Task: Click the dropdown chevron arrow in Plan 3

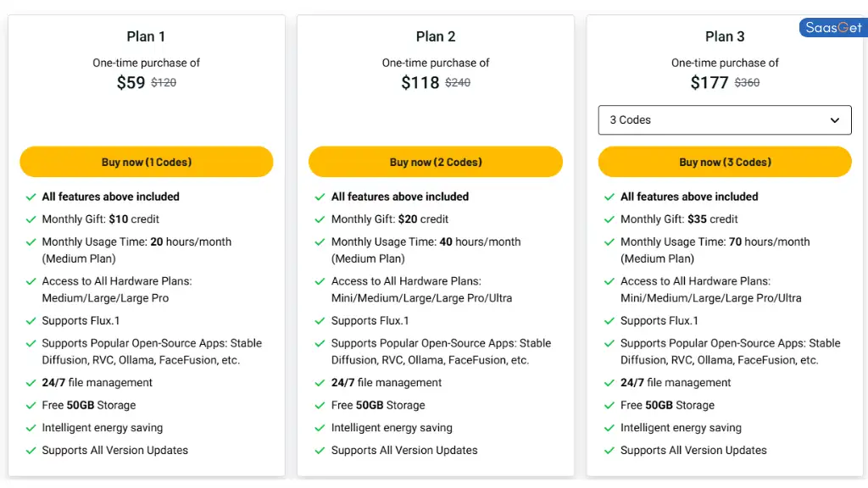Action: tap(834, 120)
